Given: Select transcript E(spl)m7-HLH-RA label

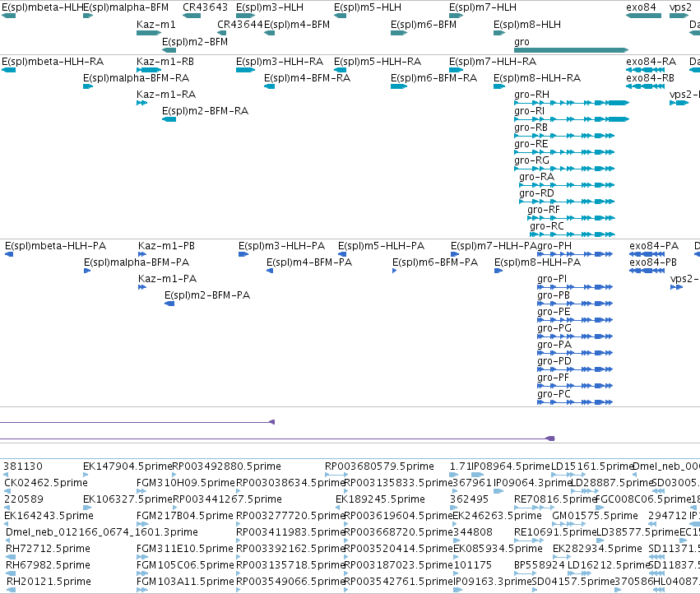Looking at the screenshot, I should pos(493,62).
